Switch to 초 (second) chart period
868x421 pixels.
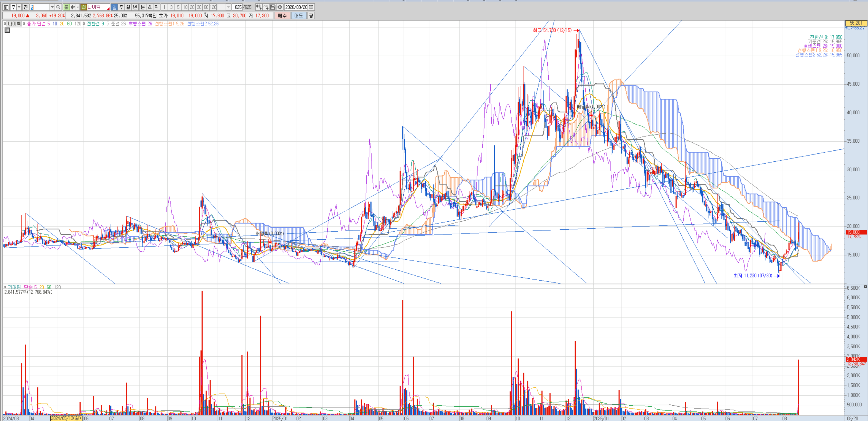click(x=150, y=7)
